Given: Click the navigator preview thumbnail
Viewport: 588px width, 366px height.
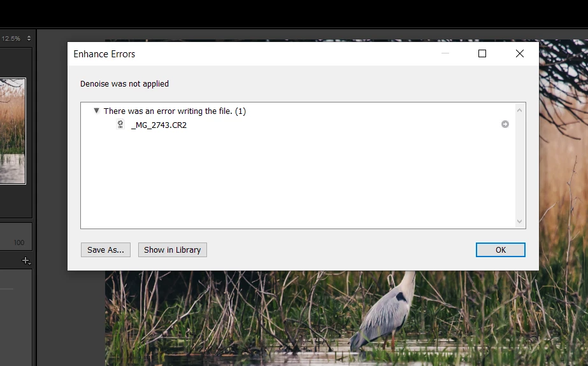Looking at the screenshot, I should coord(12,131).
